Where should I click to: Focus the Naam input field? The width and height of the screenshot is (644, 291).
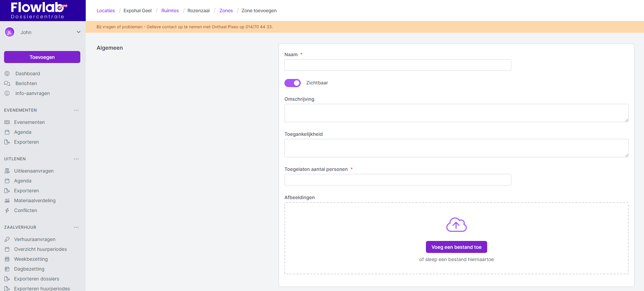[398, 65]
